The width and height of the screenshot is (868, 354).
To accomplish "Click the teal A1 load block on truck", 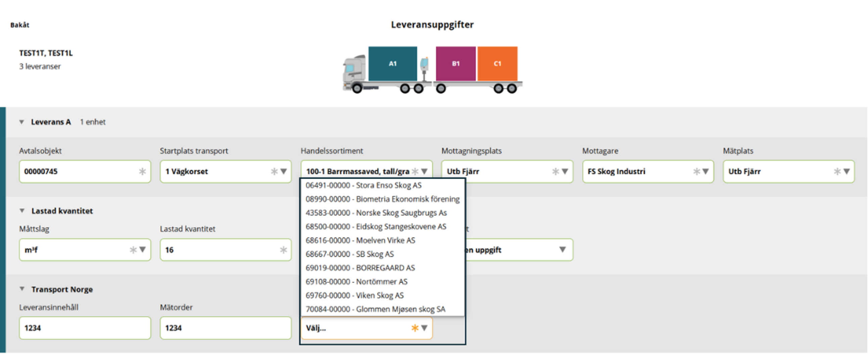I will tap(393, 63).
